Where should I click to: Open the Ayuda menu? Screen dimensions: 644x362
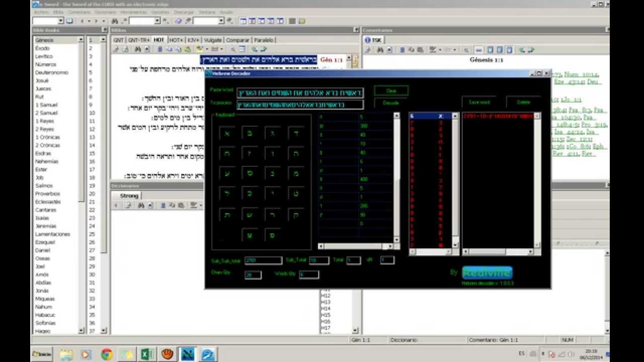pyautogui.click(x=226, y=12)
